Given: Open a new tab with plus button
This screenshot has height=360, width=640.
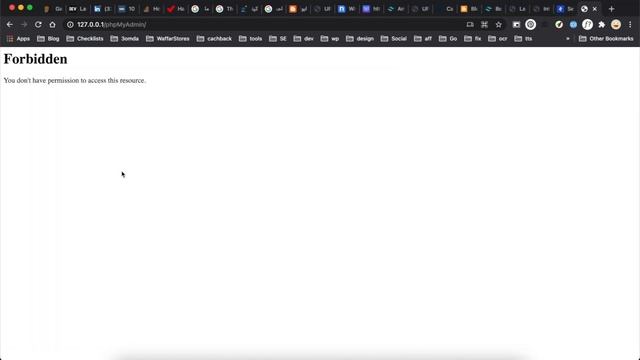Looking at the screenshot, I should click(x=611, y=9).
